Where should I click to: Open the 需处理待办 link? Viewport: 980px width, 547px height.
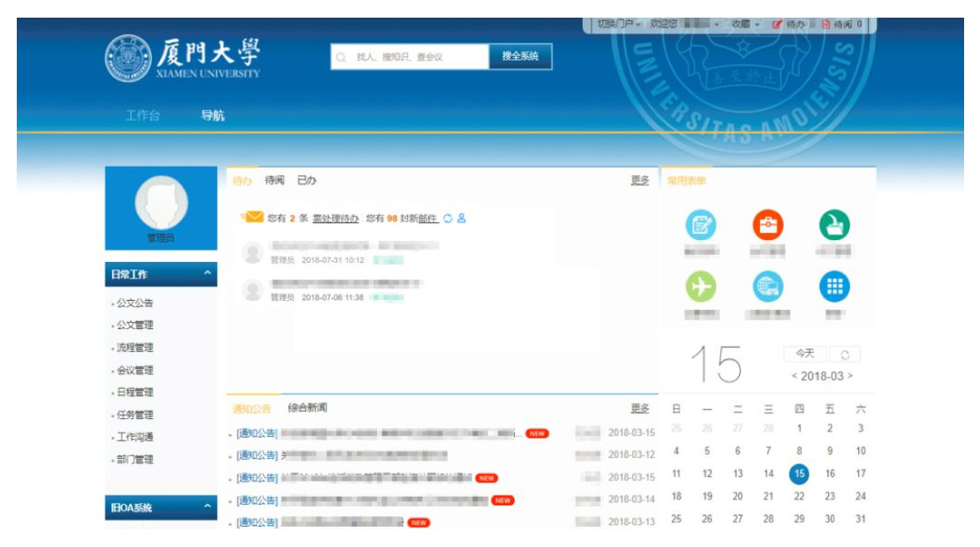point(335,219)
